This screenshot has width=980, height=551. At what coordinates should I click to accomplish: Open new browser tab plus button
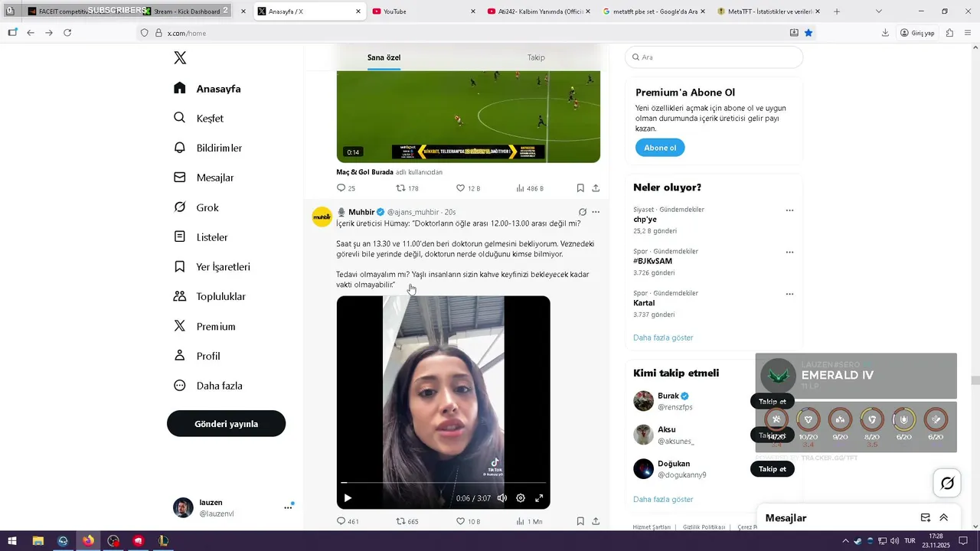pos(837,11)
